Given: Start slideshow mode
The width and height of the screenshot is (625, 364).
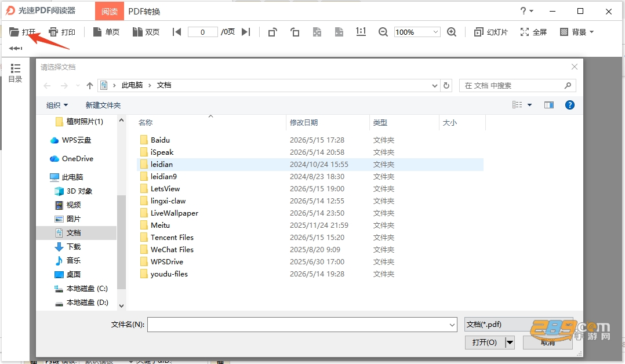Looking at the screenshot, I should [x=491, y=32].
